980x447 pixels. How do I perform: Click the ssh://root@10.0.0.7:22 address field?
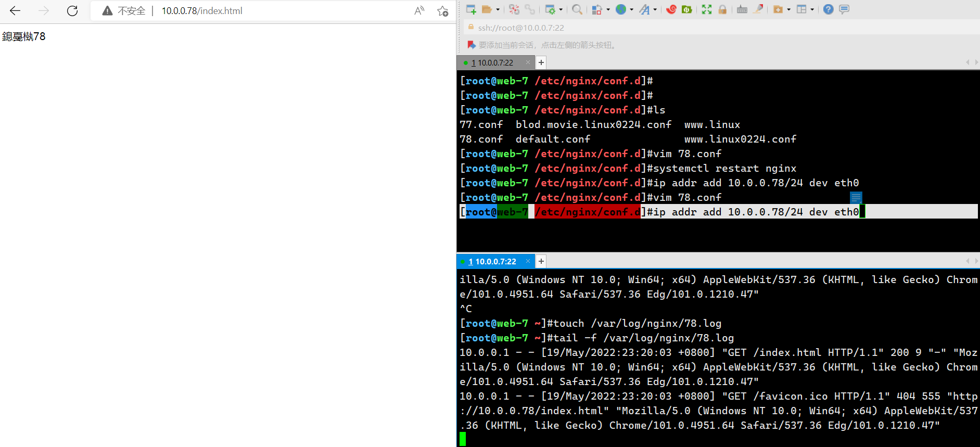(721, 28)
